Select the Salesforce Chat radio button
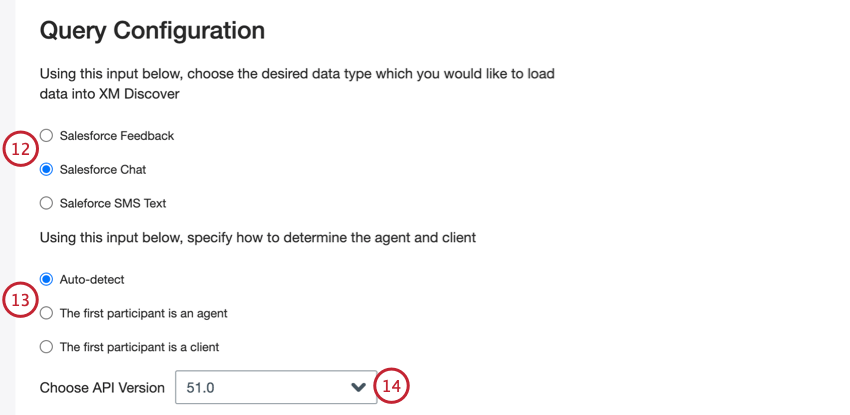 [46, 169]
